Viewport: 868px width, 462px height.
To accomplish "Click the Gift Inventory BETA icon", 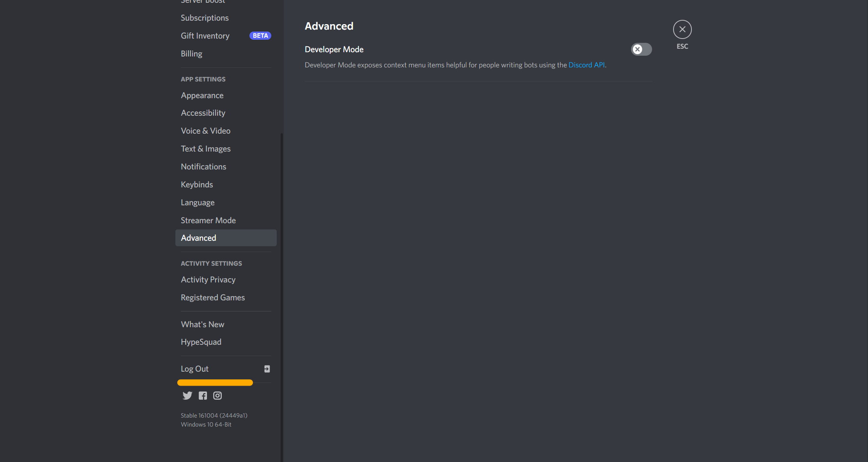I will pyautogui.click(x=260, y=35).
